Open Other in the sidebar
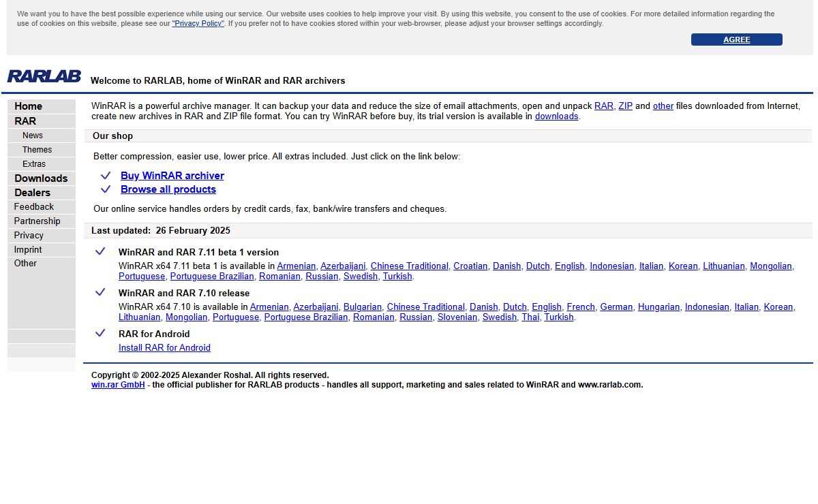 pyautogui.click(x=26, y=264)
